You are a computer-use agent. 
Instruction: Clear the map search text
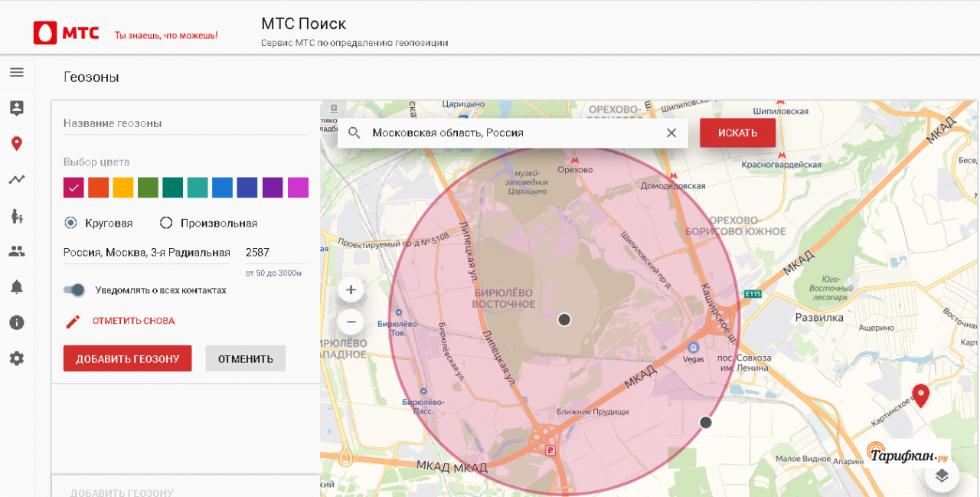click(671, 133)
